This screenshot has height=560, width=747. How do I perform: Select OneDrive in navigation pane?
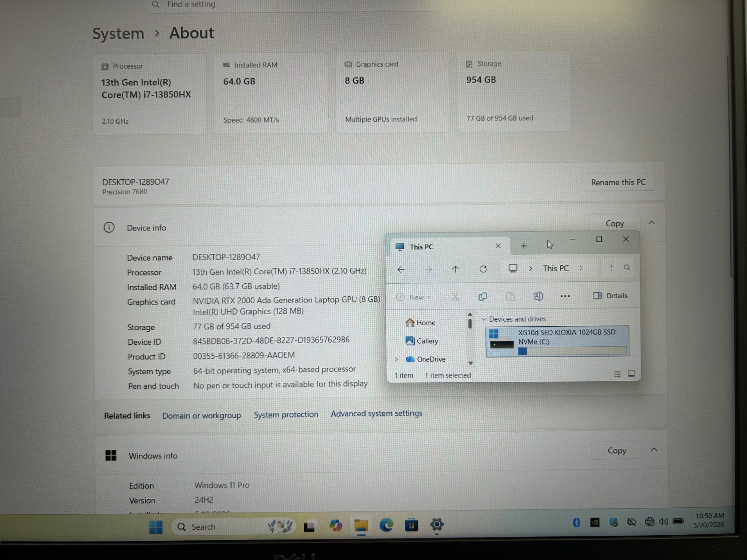tap(425, 359)
